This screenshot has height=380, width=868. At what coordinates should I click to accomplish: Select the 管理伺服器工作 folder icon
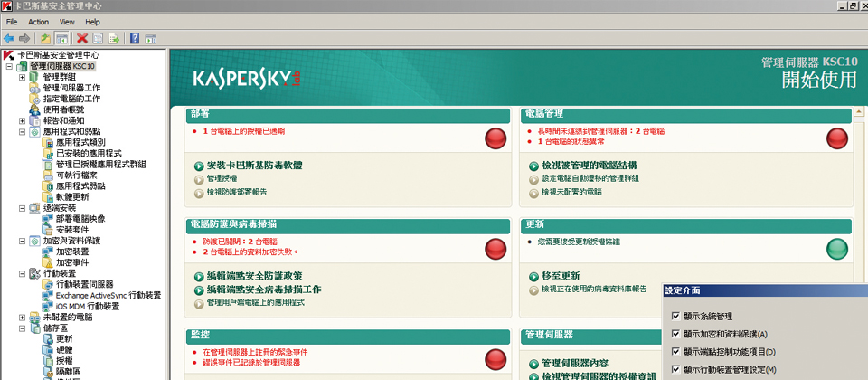click(x=34, y=88)
